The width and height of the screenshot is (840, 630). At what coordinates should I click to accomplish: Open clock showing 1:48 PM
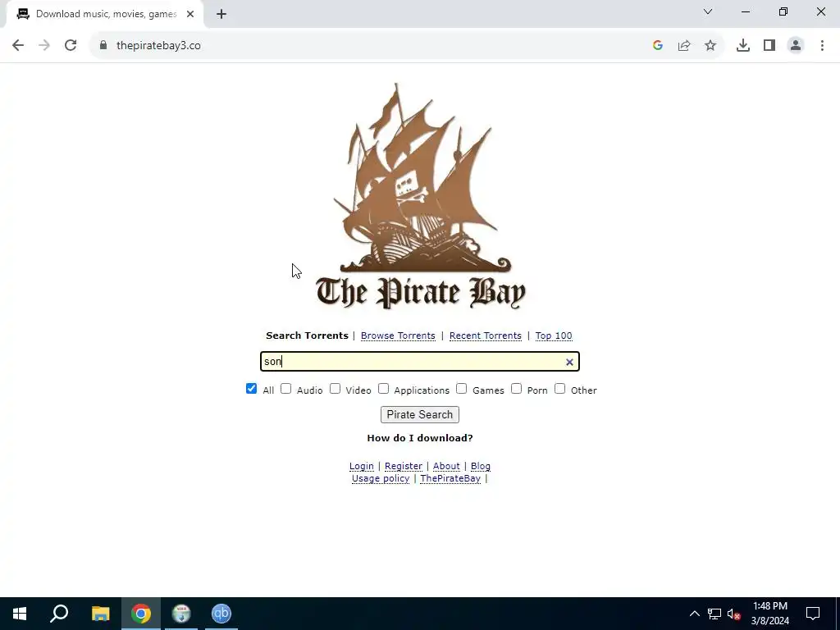coord(769,614)
